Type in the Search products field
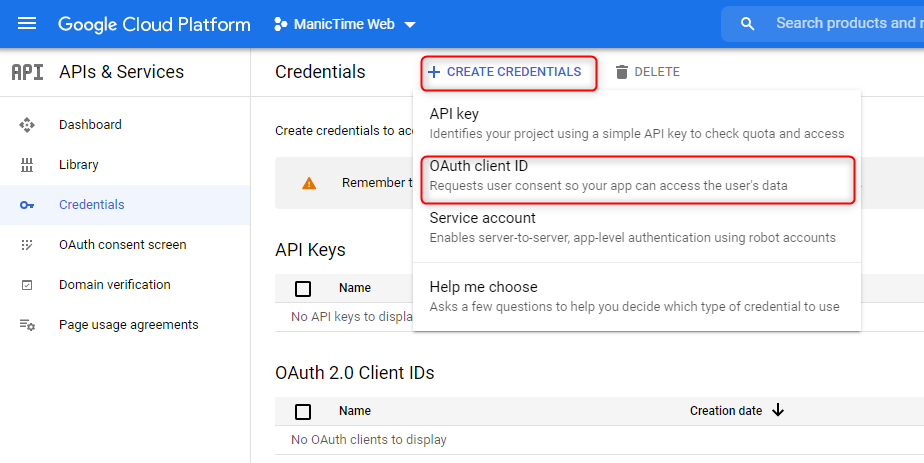 click(845, 24)
